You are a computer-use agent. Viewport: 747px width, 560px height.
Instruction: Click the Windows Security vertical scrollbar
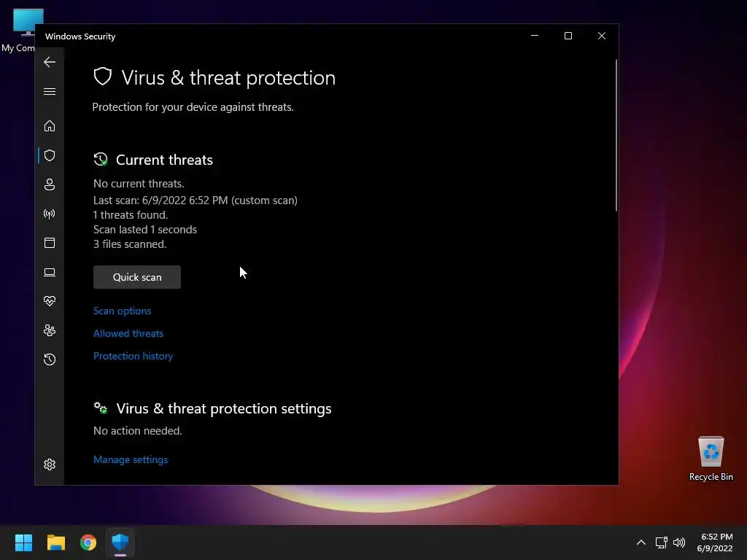[616, 135]
